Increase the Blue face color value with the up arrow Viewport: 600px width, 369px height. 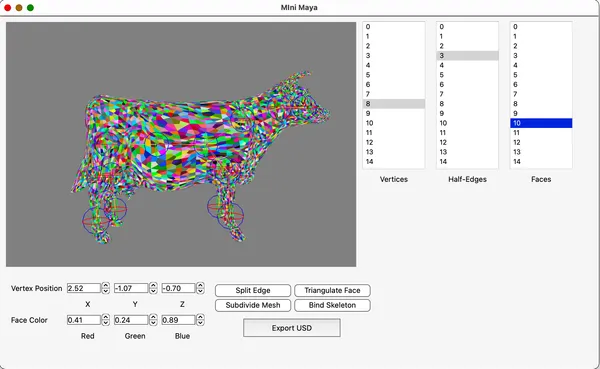click(200, 317)
